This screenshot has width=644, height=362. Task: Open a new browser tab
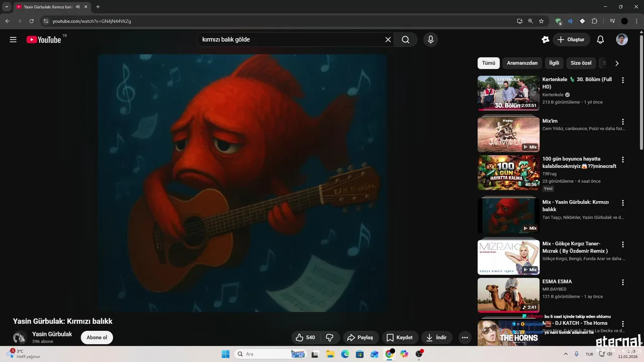pos(98,7)
